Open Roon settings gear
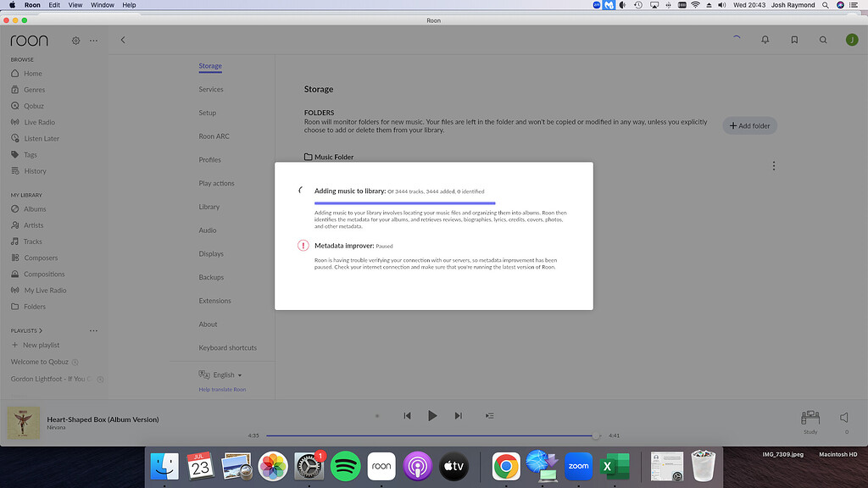 coord(75,40)
